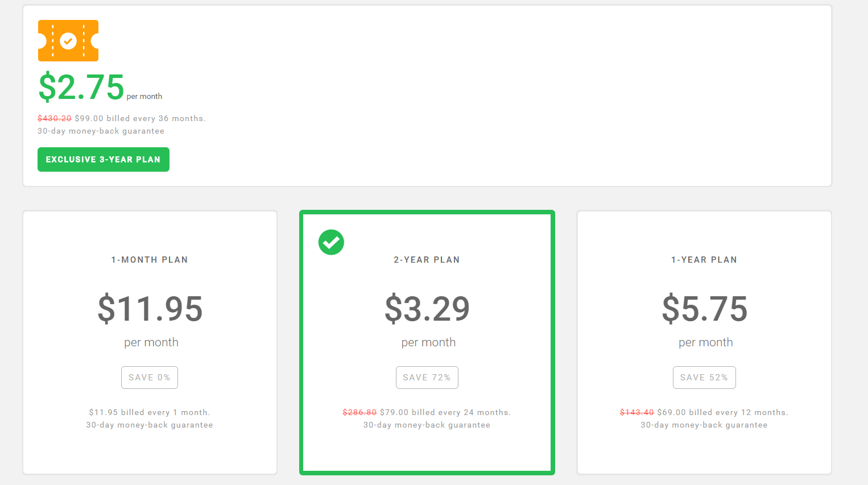Click the green checkmark on 2-Year Plan

point(331,242)
